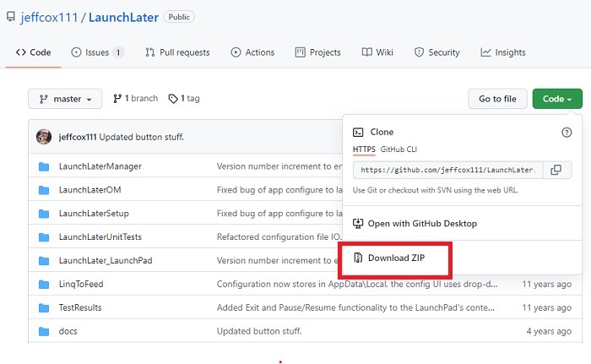
Task: Click the repository book icon beside jeffcox111
Action: (10, 17)
